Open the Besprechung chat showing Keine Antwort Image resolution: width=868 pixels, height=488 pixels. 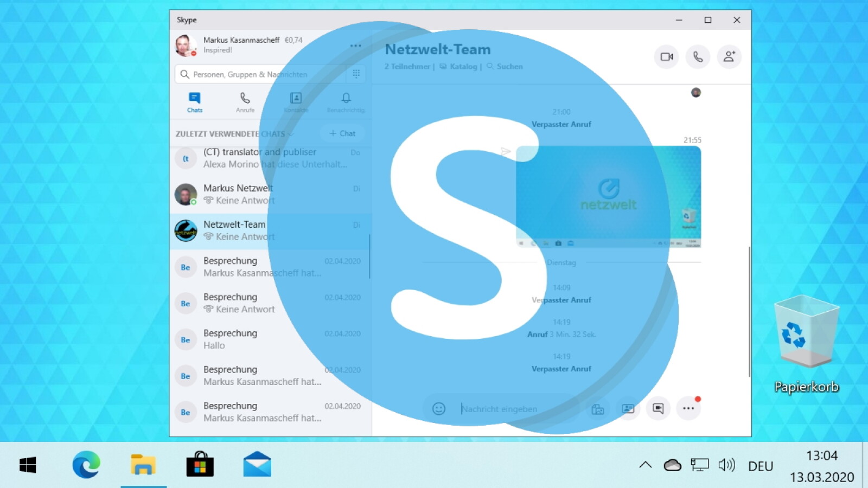coord(270,303)
